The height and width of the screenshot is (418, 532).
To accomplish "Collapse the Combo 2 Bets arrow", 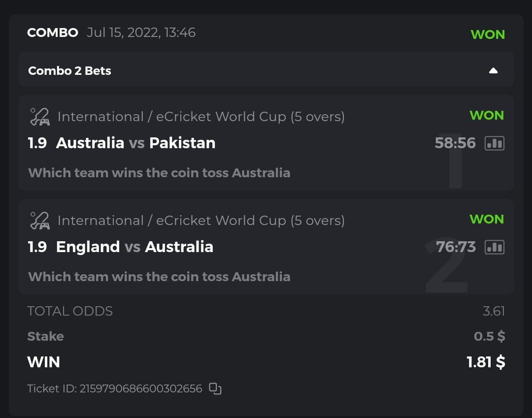I will [x=493, y=71].
